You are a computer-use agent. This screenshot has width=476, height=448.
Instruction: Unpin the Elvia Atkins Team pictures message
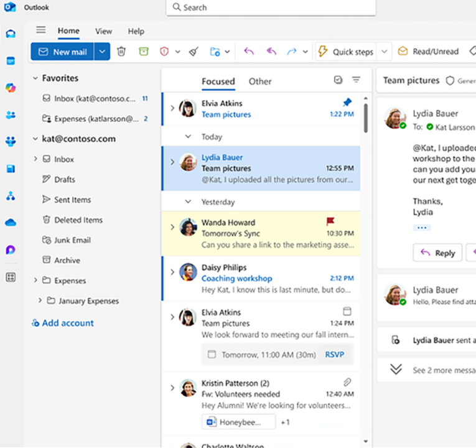(x=347, y=102)
